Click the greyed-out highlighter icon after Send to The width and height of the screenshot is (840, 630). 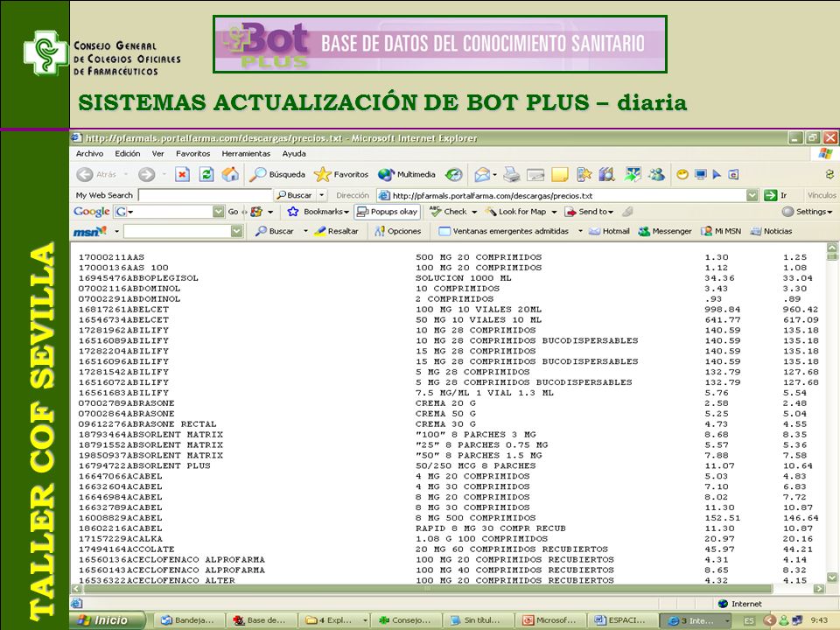[628, 212]
